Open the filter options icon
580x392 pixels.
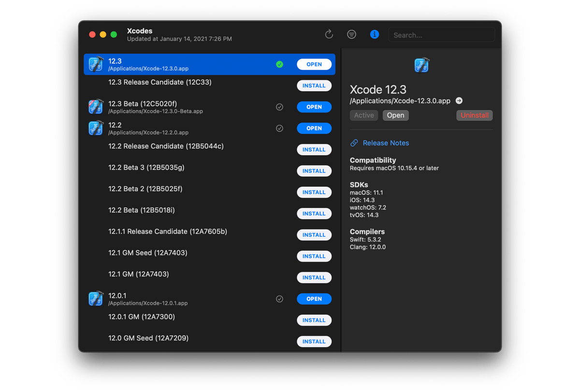click(351, 34)
